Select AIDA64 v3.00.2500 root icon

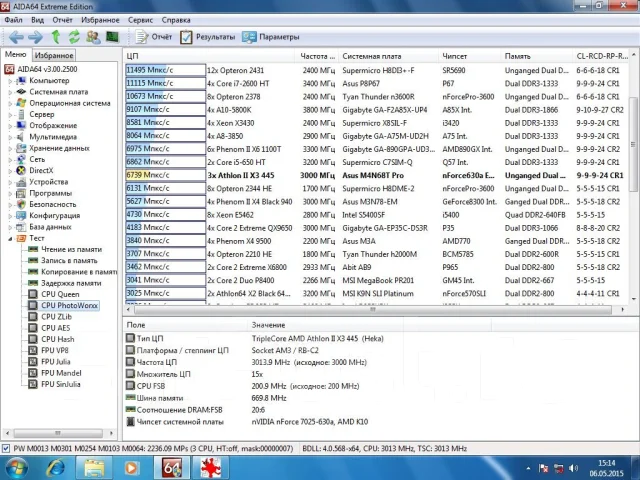coord(9,69)
